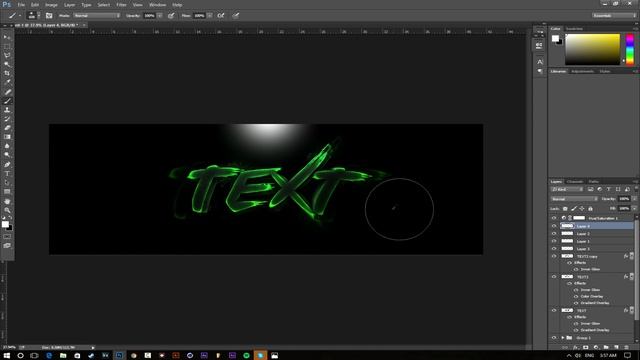Select the Clone Stamp tool

[x=7, y=110]
